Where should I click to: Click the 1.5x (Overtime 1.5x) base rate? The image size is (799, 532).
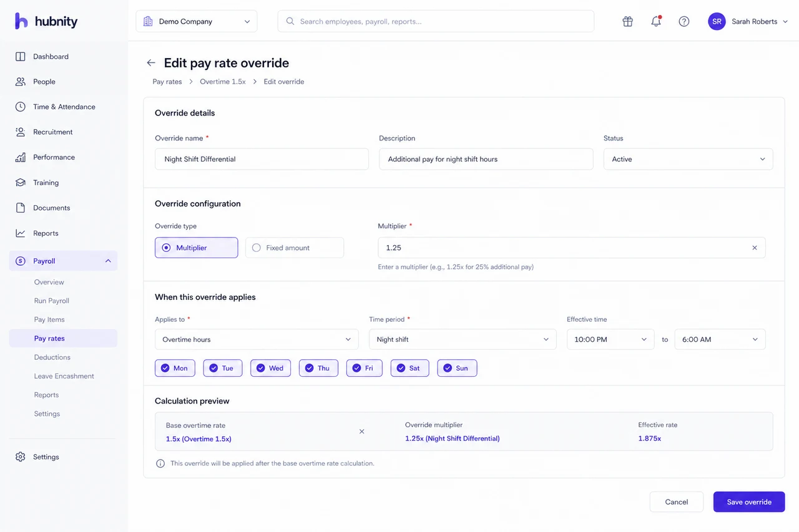point(199,439)
